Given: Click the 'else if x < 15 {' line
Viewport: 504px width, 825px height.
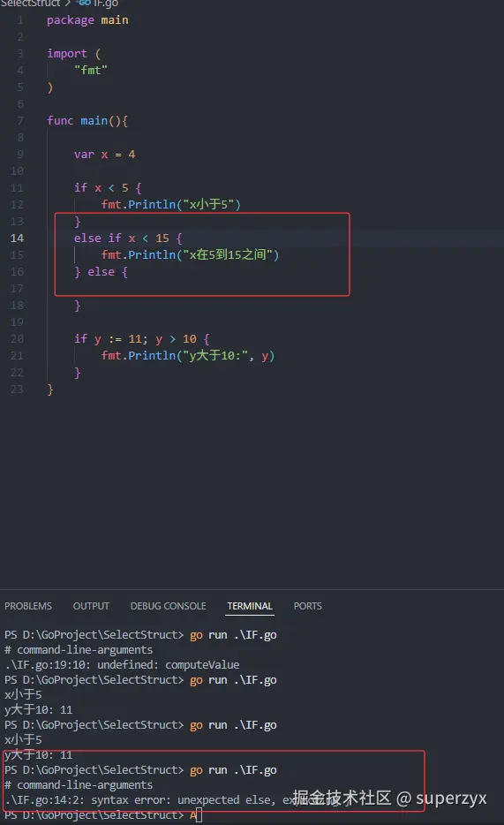Looking at the screenshot, I should [128, 238].
